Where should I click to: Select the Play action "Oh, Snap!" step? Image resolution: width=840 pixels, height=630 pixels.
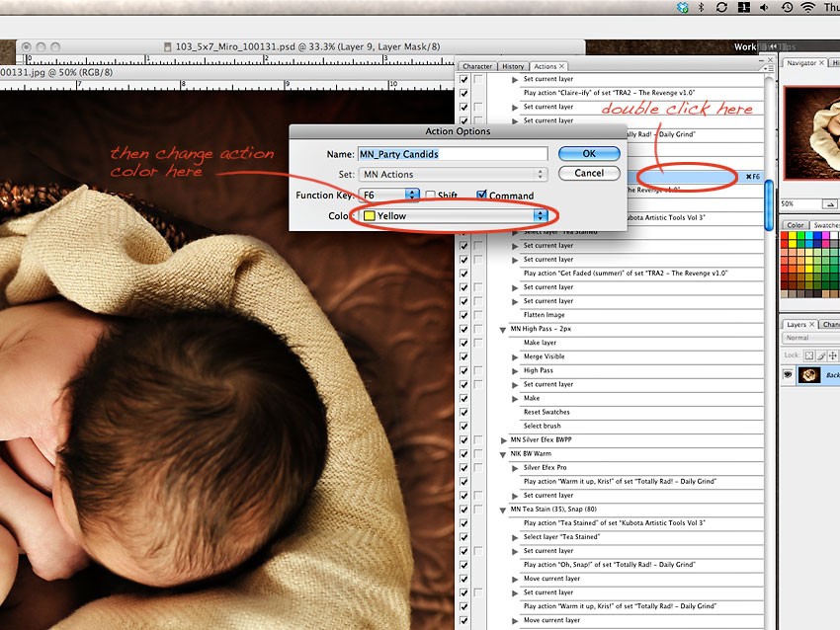click(610, 565)
